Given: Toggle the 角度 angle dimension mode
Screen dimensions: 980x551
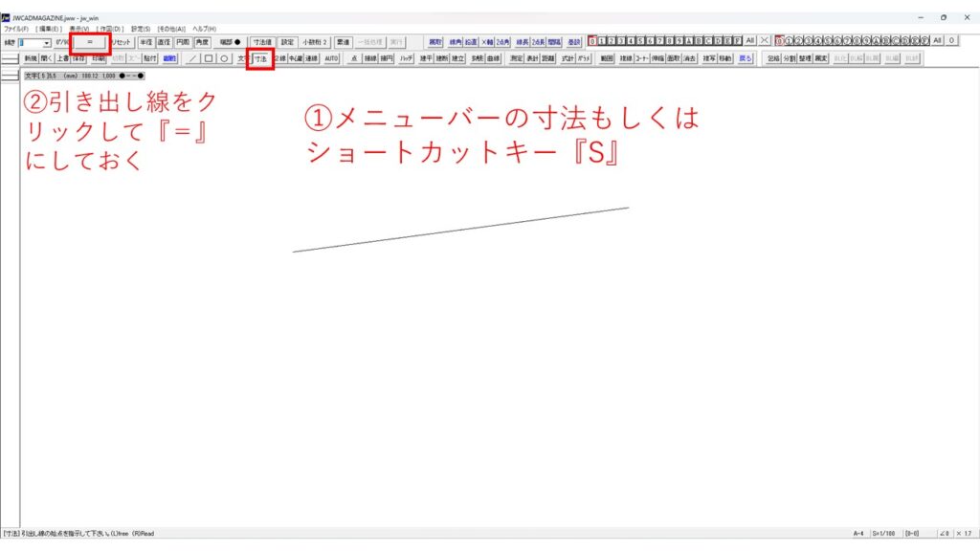Looking at the screenshot, I should 202,42.
